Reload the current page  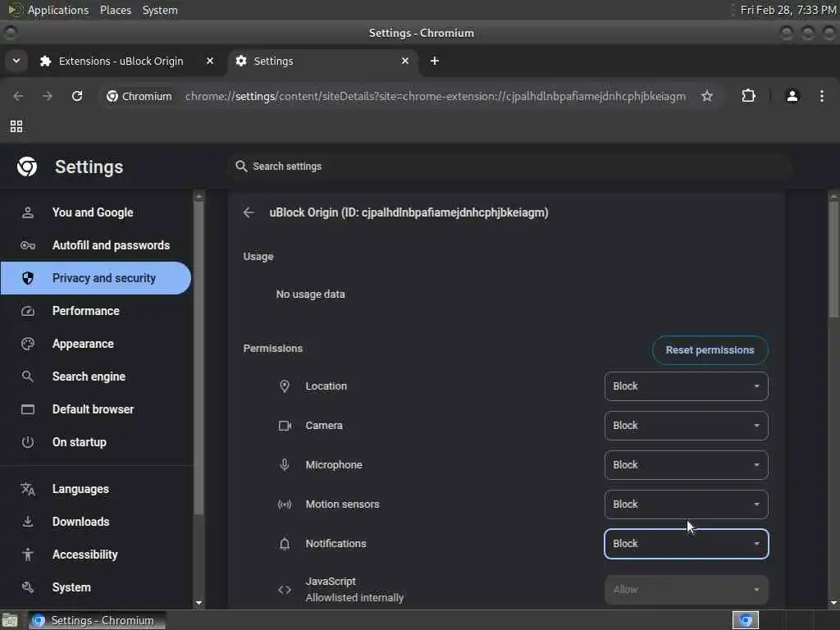tap(77, 97)
